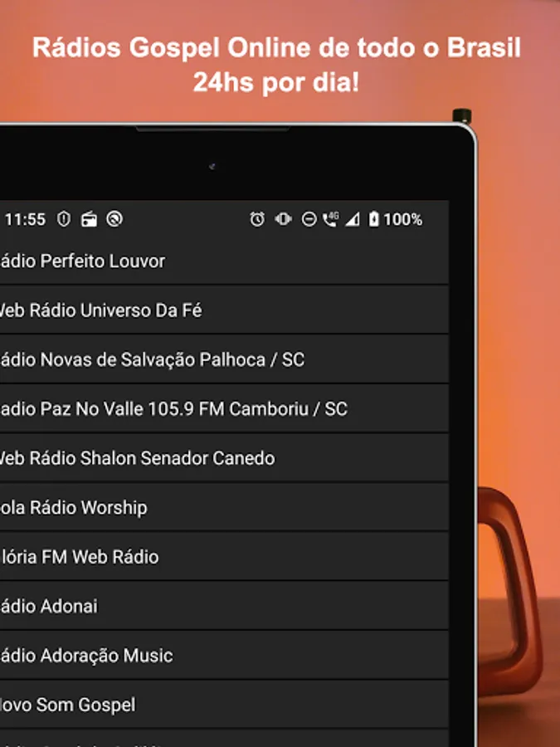Tap the signal strength icon
Image resolution: width=560 pixels, height=747 pixels.
353,220
